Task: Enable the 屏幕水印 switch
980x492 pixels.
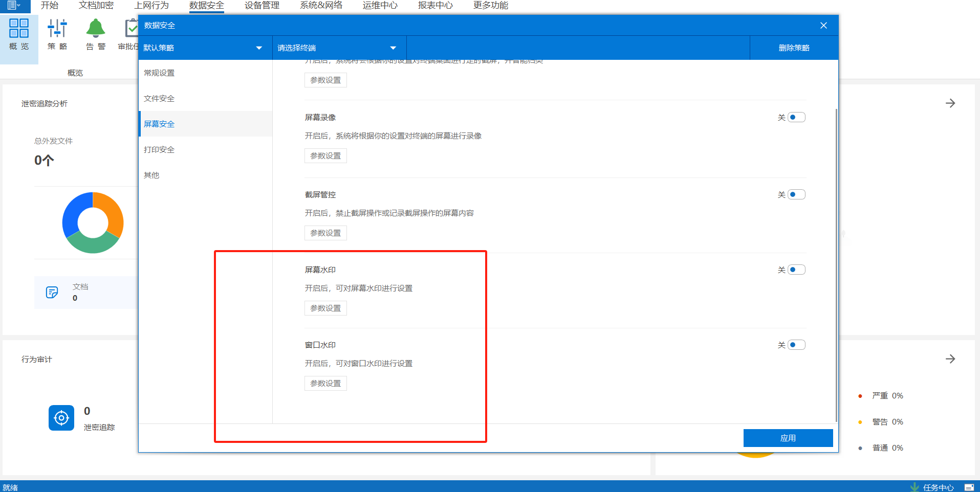Action: click(x=796, y=270)
